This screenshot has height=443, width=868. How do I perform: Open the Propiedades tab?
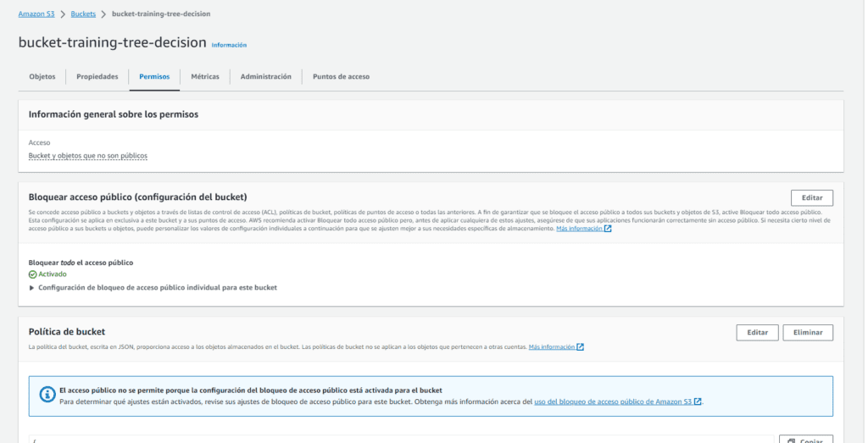[x=97, y=76]
